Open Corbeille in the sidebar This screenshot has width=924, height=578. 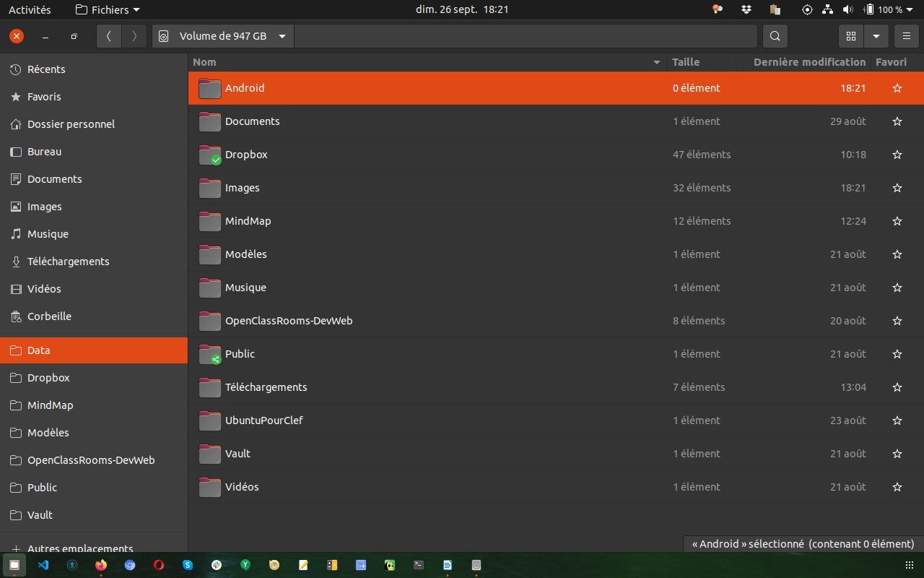pyautogui.click(x=94, y=316)
